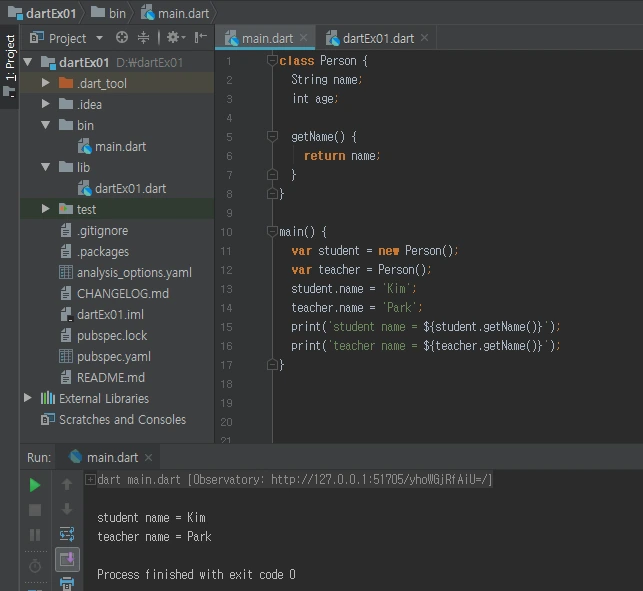Select pubspec.lock in project tree
The width and height of the screenshot is (643, 591).
[112, 336]
